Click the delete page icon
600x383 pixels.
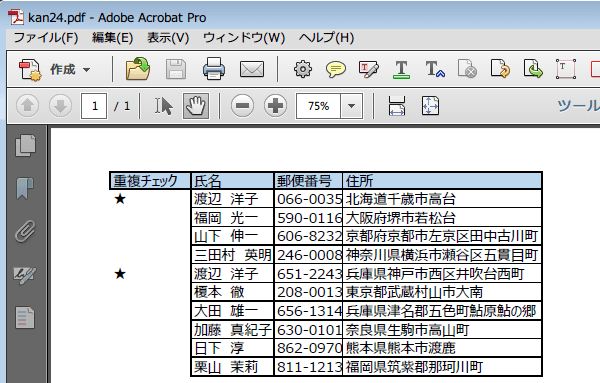click(x=467, y=69)
